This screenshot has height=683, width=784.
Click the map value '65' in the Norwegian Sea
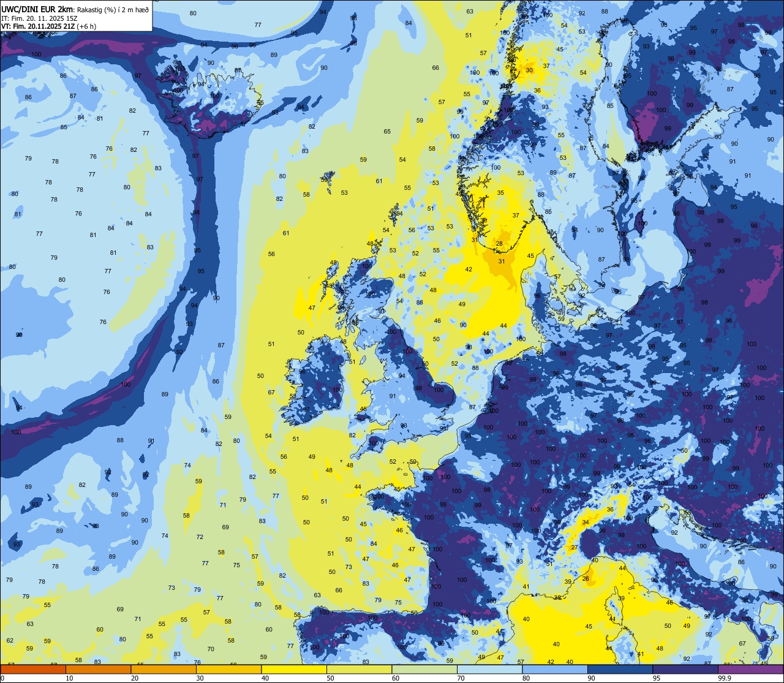pyautogui.click(x=387, y=132)
